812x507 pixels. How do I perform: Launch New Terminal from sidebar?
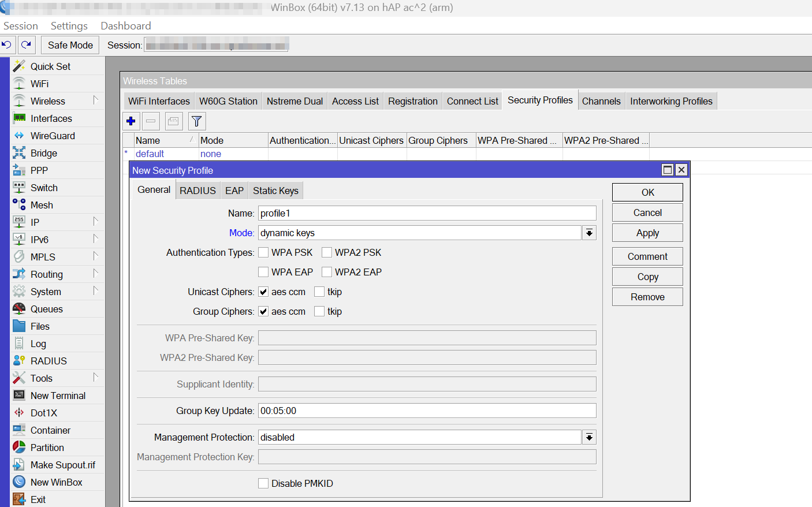(58, 396)
